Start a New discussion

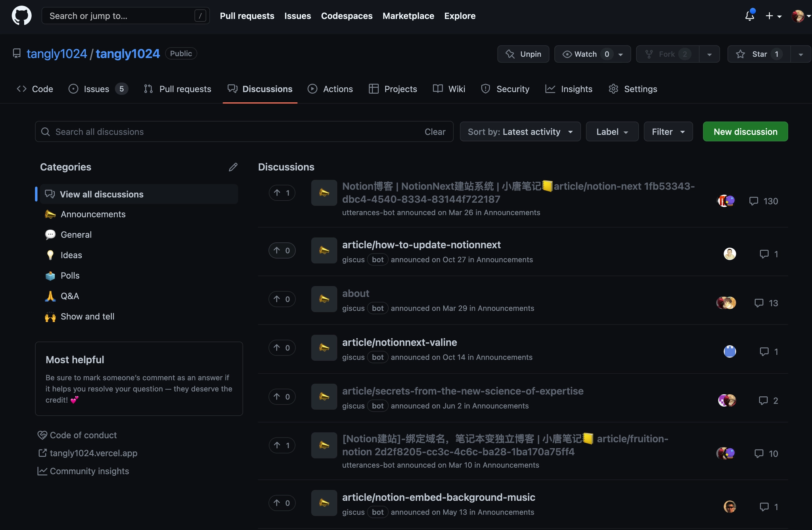tap(745, 132)
